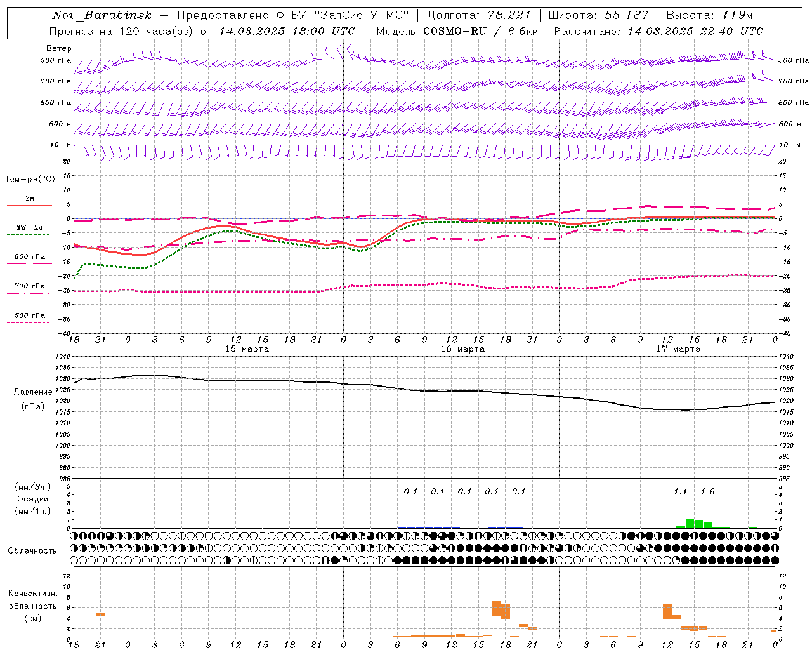This screenshot has width=812, height=650.
Task: Click 'Прогноз на 120 часа(ов)' forecast text
Action: [x=122, y=31]
